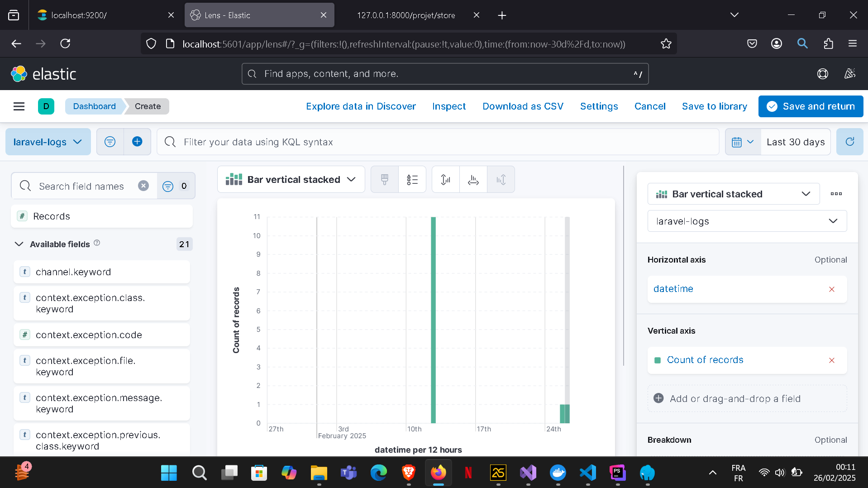The height and width of the screenshot is (488, 868).
Task: Open the newsfeed celebration icon
Action: coord(850,74)
